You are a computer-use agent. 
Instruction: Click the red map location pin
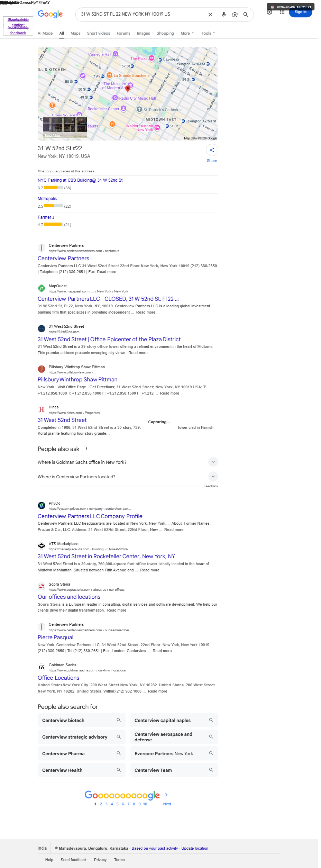(x=128, y=89)
